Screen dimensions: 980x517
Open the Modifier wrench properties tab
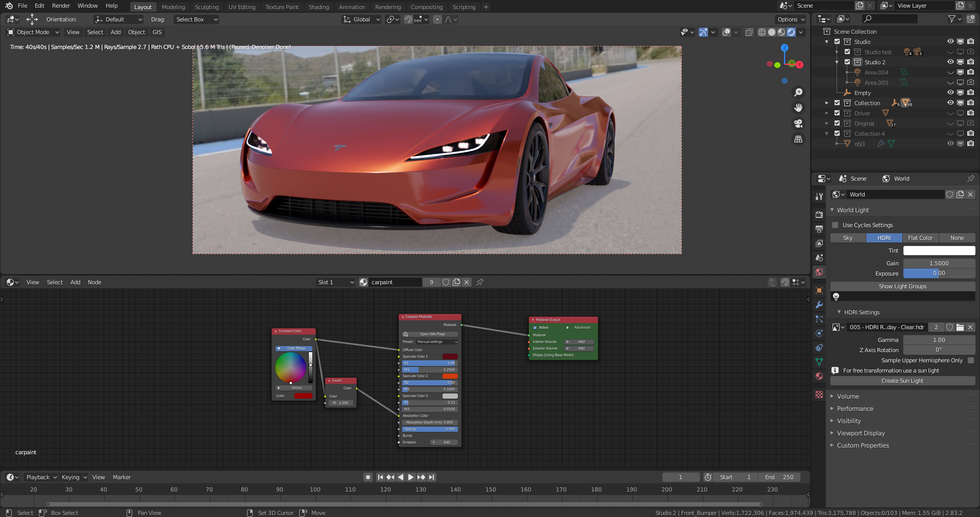(x=819, y=305)
